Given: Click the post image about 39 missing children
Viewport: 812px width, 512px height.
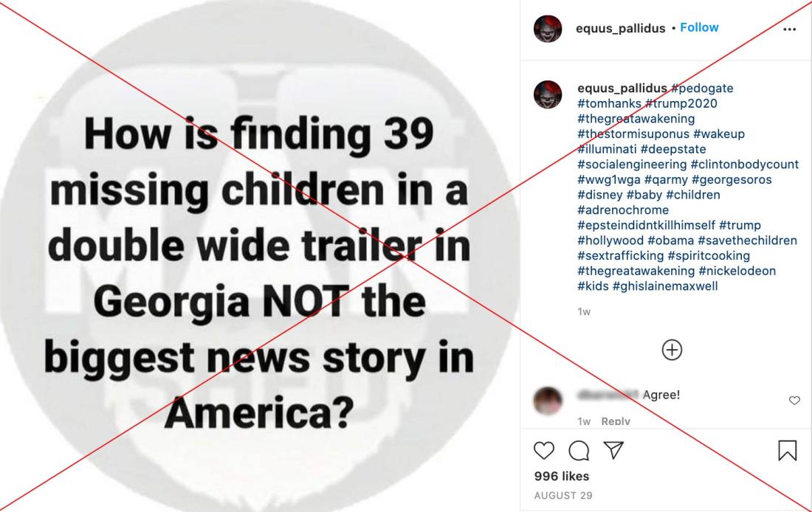Looking at the screenshot, I should tap(259, 256).
